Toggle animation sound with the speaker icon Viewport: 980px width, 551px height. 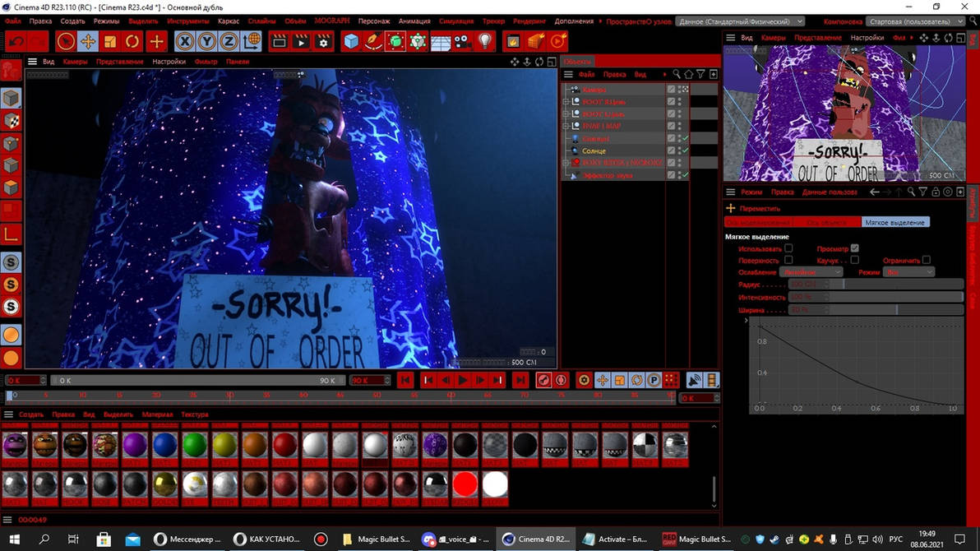tap(694, 380)
